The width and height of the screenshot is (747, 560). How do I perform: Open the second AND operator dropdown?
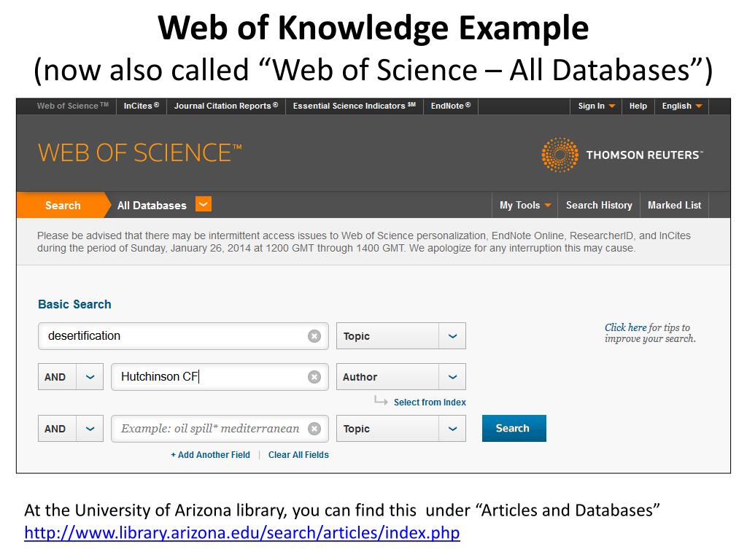click(x=90, y=429)
